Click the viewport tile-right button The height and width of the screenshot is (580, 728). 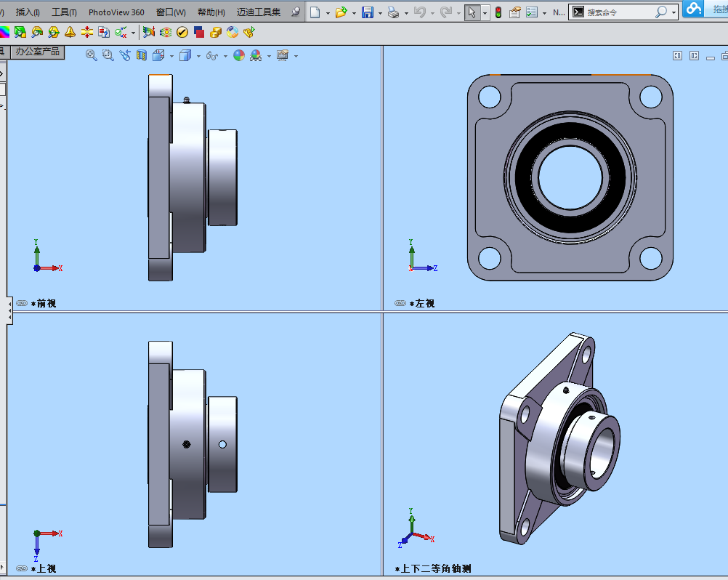point(694,56)
